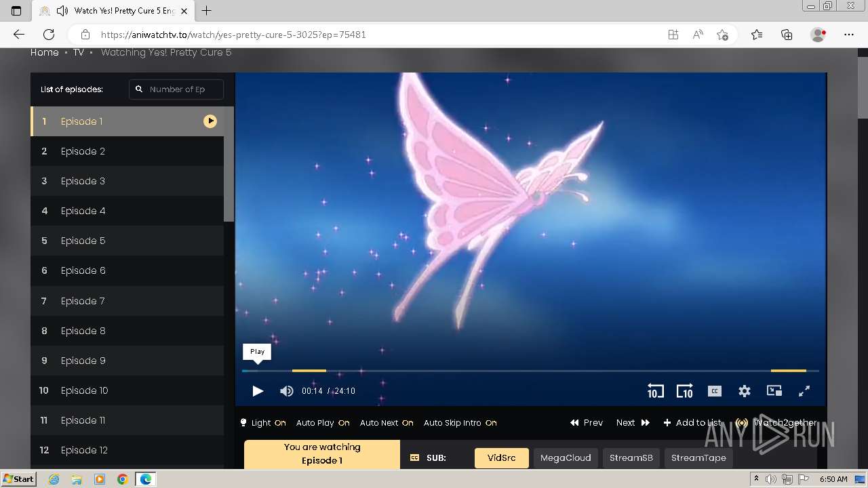Skip forward 10 seconds in the player
868x488 pixels.
685,391
